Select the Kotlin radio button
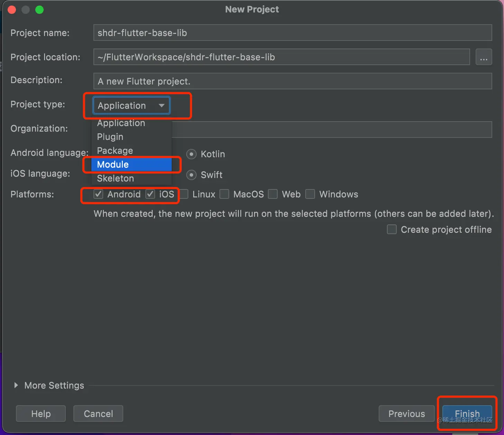Screen dimensions: 504x435 191,154
